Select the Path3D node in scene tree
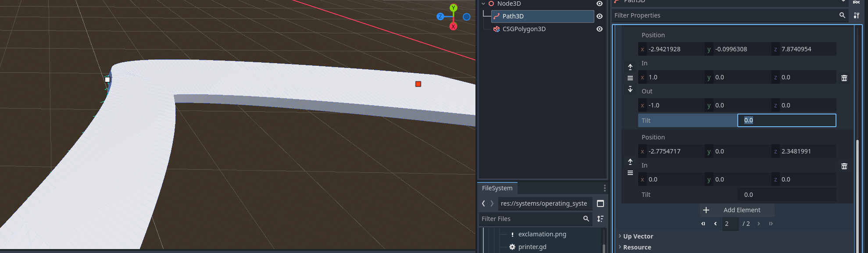Image resolution: width=868 pixels, height=253 pixels. [x=543, y=16]
